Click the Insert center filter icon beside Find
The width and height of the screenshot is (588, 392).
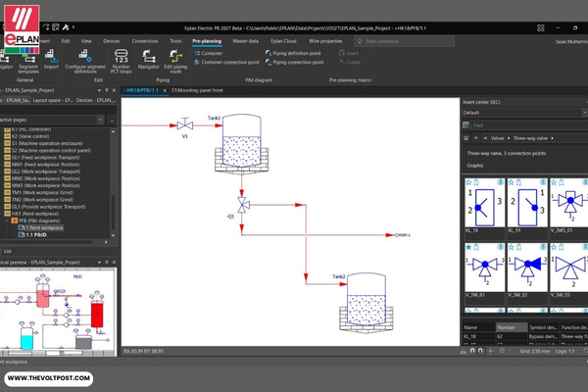pos(466,125)
